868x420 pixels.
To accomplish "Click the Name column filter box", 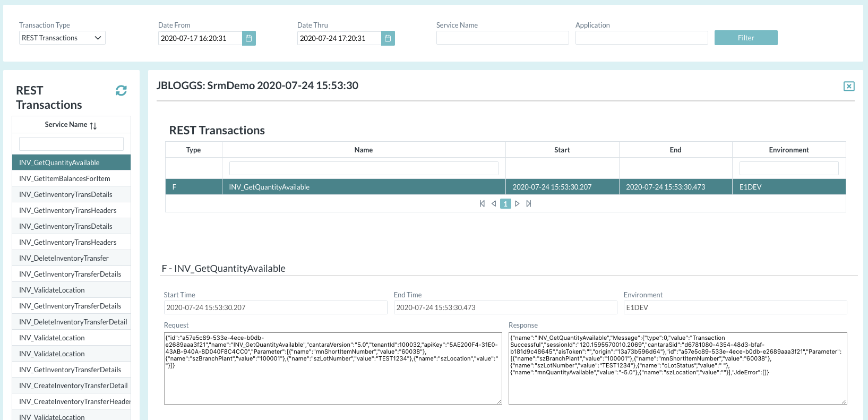I will pos(364,168).
